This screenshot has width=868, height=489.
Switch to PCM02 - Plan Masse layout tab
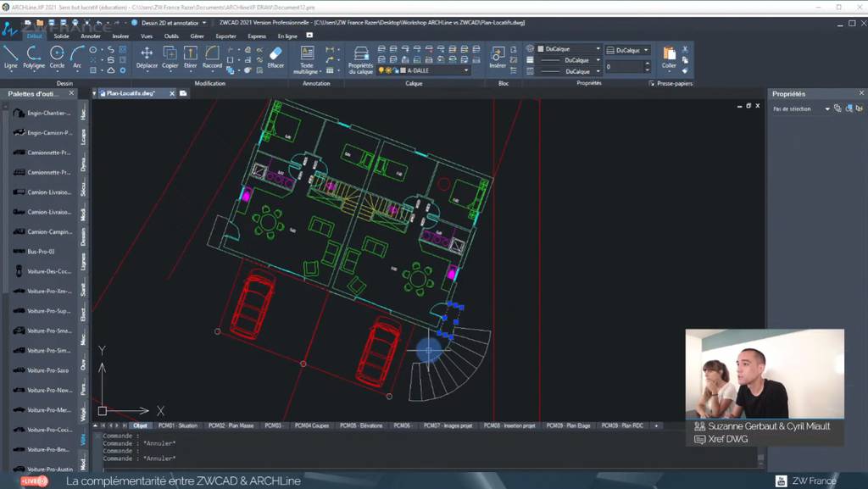231,425
